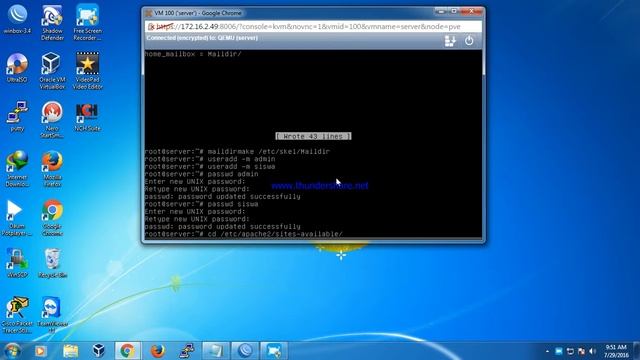The width and height of the screenshot is (640, 360).
Task: Open Oracle VM VirtualBox desktop icon
Action: (52, 71)
